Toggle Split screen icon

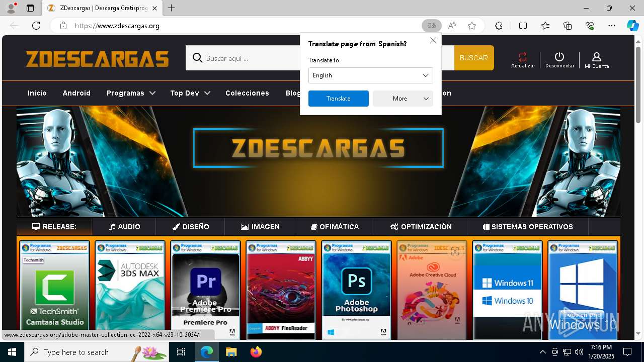[523, 26]
